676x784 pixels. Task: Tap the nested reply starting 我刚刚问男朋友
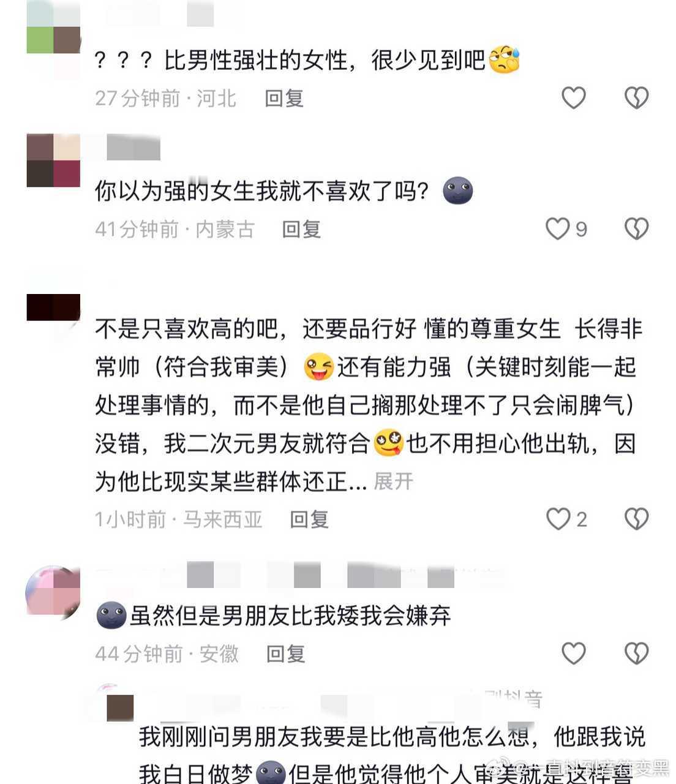[x=392, y=755]
